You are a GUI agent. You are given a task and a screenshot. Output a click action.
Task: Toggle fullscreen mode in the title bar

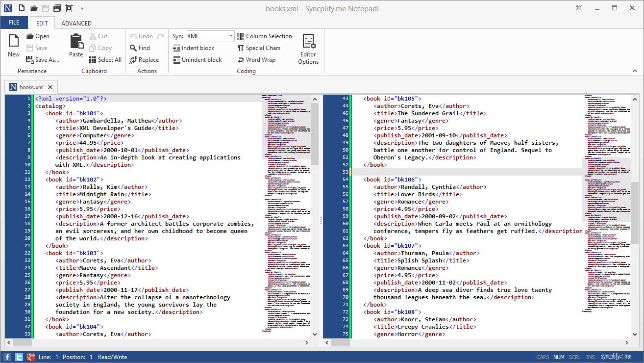[x=578, y=8]
